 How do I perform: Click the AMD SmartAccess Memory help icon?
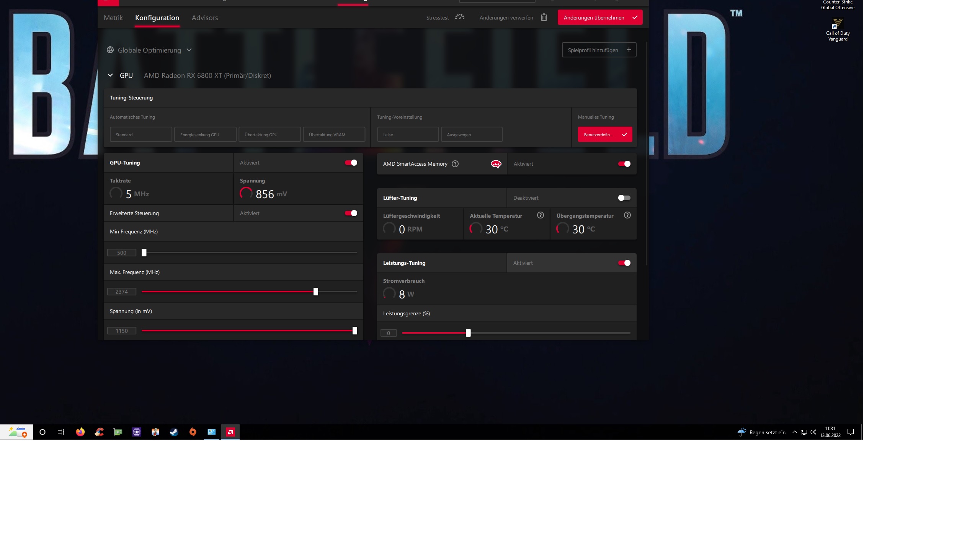tap(455, 164)
